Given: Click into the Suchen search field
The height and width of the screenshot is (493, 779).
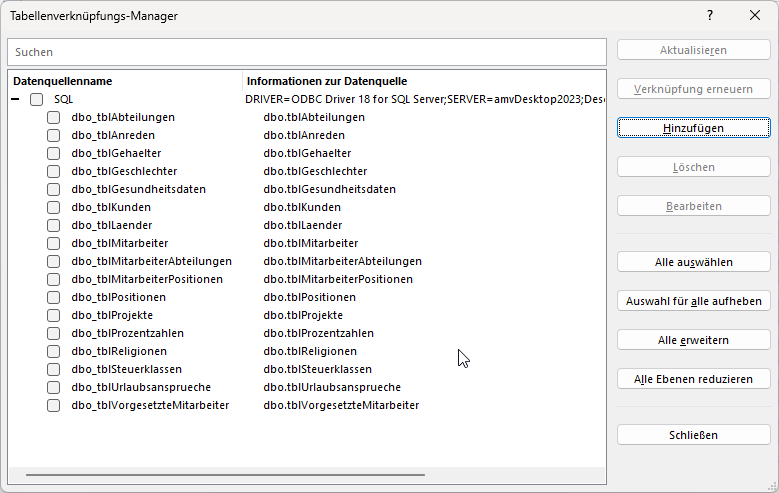Looking at the screenshot, I should click(306, 51).
